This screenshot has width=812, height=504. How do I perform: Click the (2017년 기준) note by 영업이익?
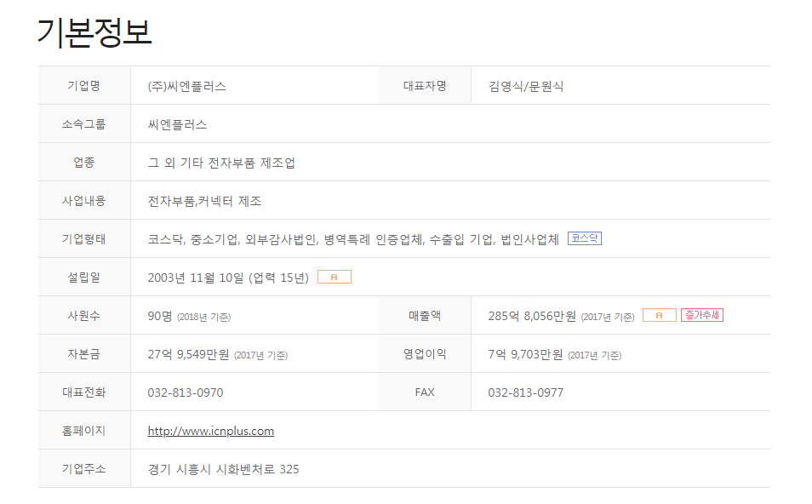click(x=595, y=355)
